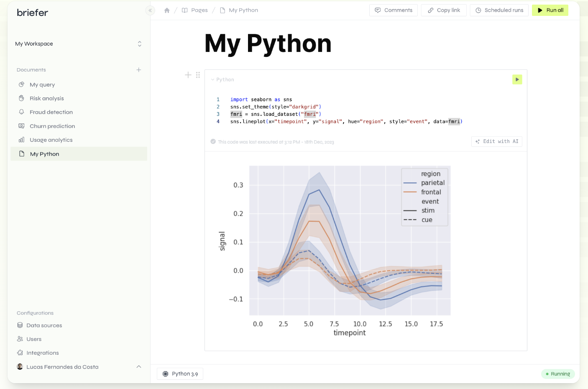Open the drag handle of the block
Image resolution: width=588 pixels, height=389 pixels.
pyautogui.click(x=198, y=75)
